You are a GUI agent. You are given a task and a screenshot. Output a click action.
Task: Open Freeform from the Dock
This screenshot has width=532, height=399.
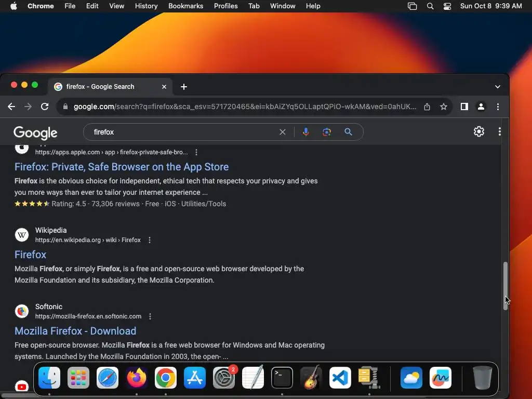pyautogui.click(x=441, y=378)
